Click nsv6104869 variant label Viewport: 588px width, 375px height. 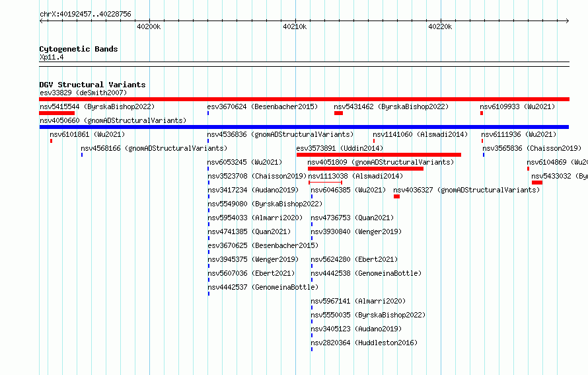(x=557, y=162)
